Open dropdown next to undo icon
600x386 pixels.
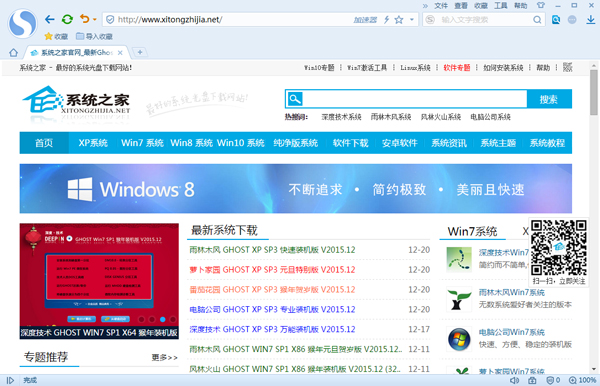[x=95, y=20]
